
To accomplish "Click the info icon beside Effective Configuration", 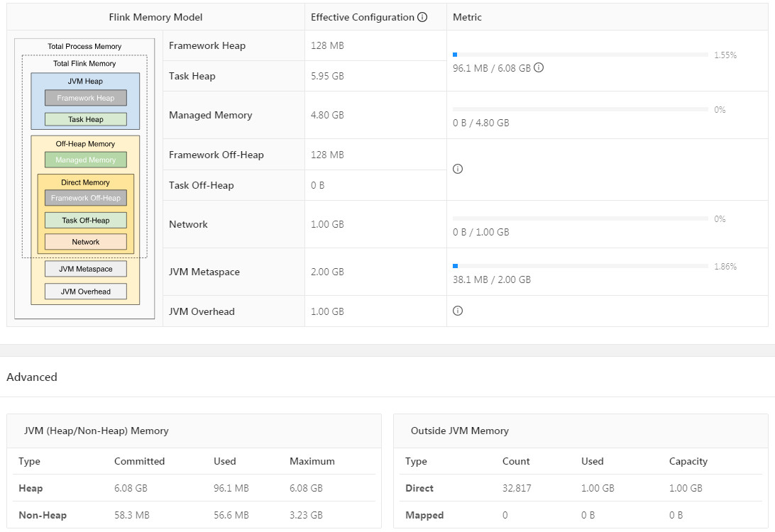I will coord(422,17).
